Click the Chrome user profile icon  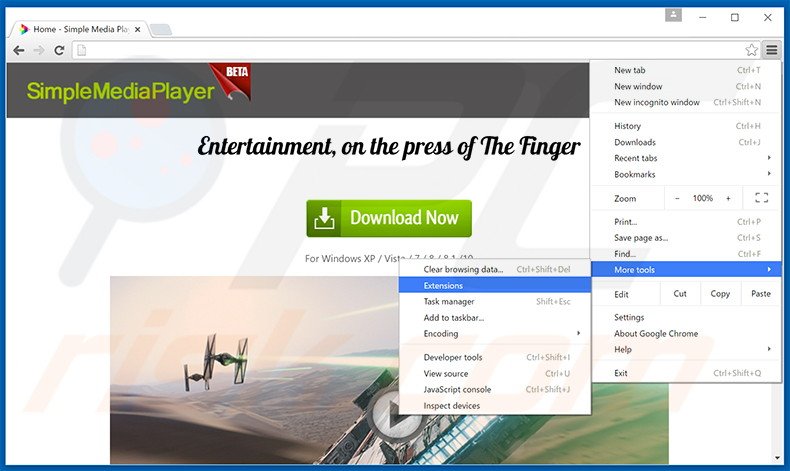coord(673,16)
